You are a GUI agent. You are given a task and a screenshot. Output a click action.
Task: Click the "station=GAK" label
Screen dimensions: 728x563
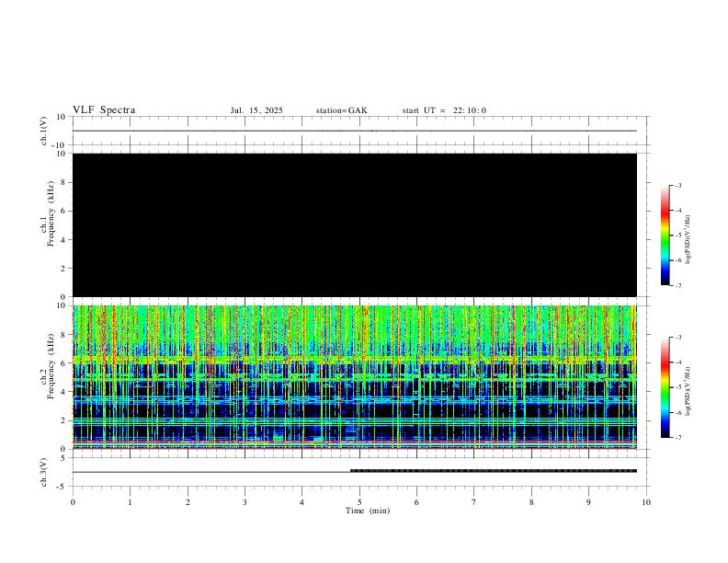point(341,110)
